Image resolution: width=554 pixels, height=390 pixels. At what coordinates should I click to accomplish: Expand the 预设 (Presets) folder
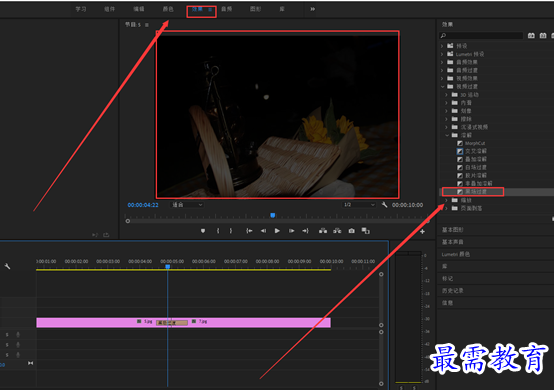tap(442, 46)
